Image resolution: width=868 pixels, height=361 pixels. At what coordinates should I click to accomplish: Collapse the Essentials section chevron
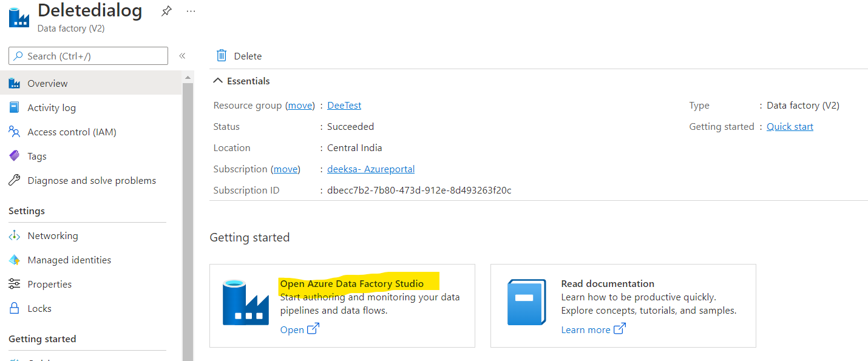pos(219,81)
